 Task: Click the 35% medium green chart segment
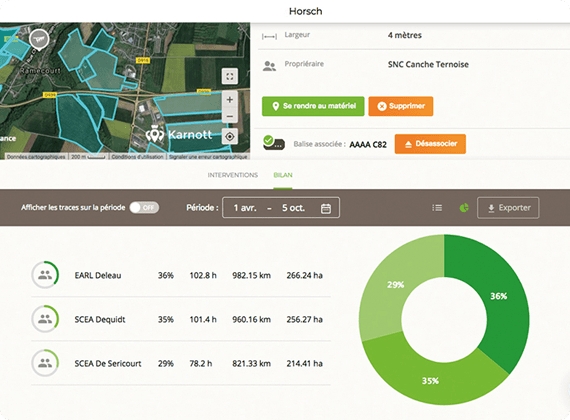431,380
